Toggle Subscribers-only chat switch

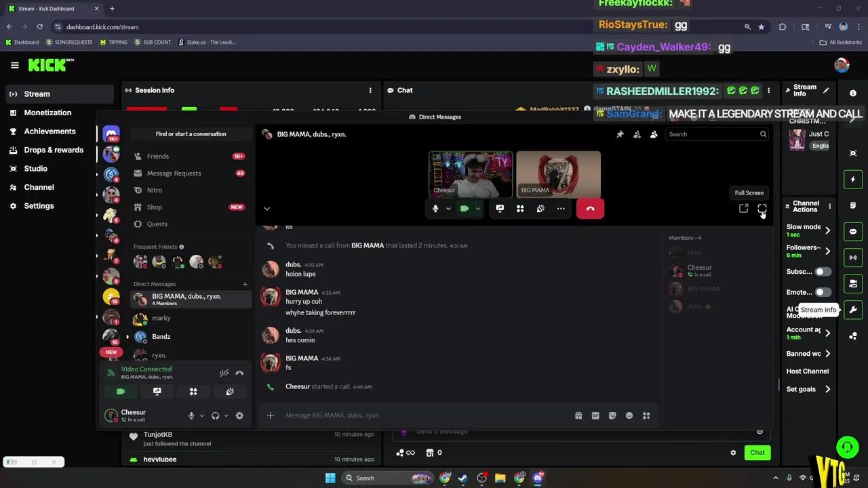[x=823, y=272]
